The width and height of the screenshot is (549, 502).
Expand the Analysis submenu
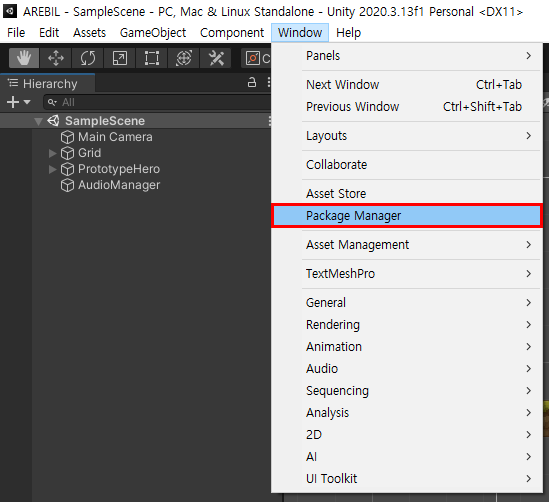407,413
